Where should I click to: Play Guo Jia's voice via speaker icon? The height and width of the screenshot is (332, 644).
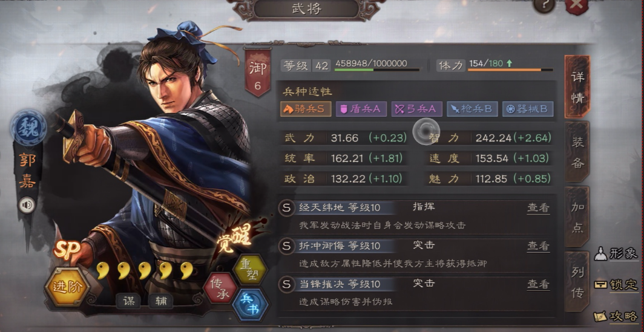click(27, 205)
